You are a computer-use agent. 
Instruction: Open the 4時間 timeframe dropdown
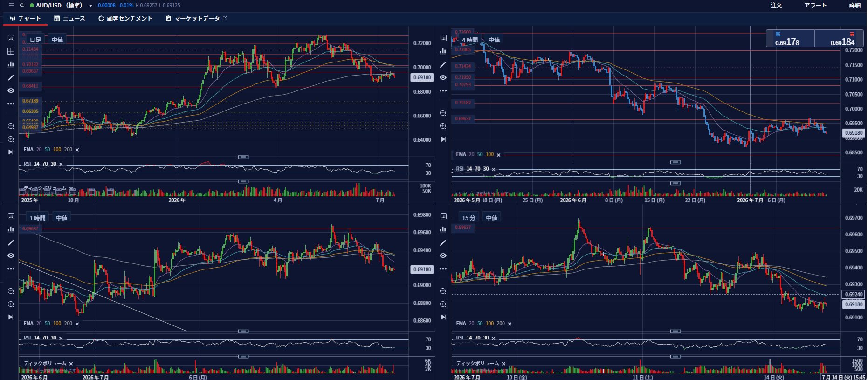pos(470,40)
